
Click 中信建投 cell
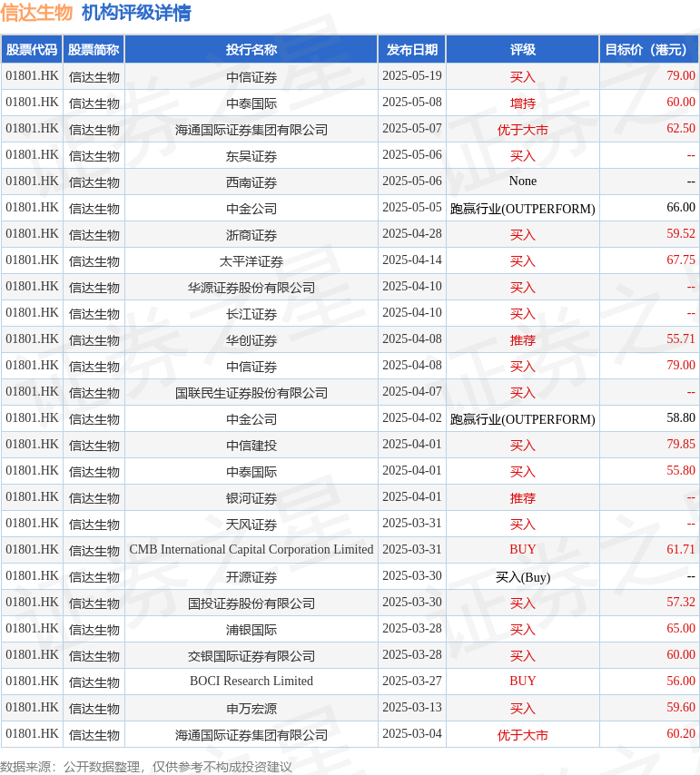[x=251, y=445]
